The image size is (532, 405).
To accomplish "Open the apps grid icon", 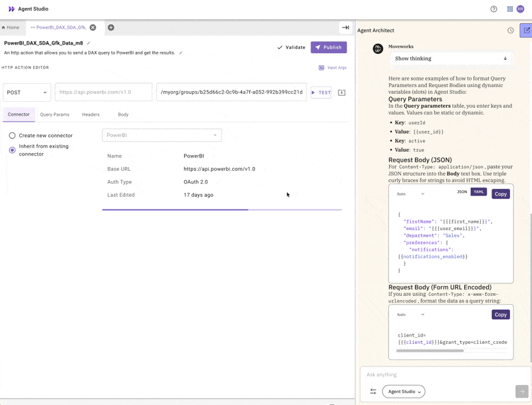I will click(509, 9).
